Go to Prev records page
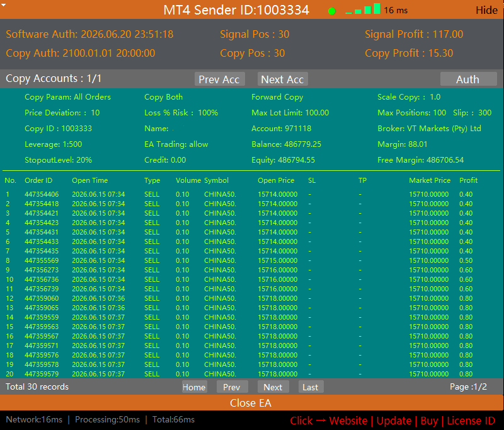Image resolution: width=504 pixels, height=430 pixels. pyautogui.click(x=232, y=387)
